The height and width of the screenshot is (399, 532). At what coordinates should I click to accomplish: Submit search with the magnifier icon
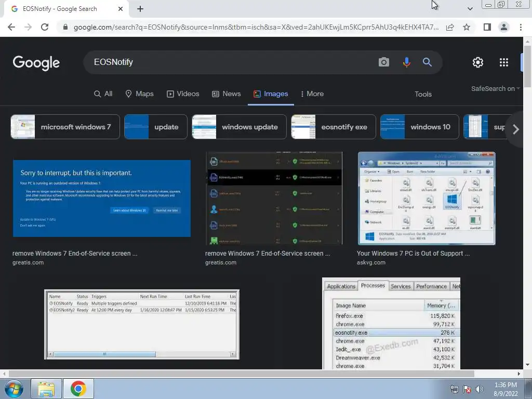click(x=427, y=62)
